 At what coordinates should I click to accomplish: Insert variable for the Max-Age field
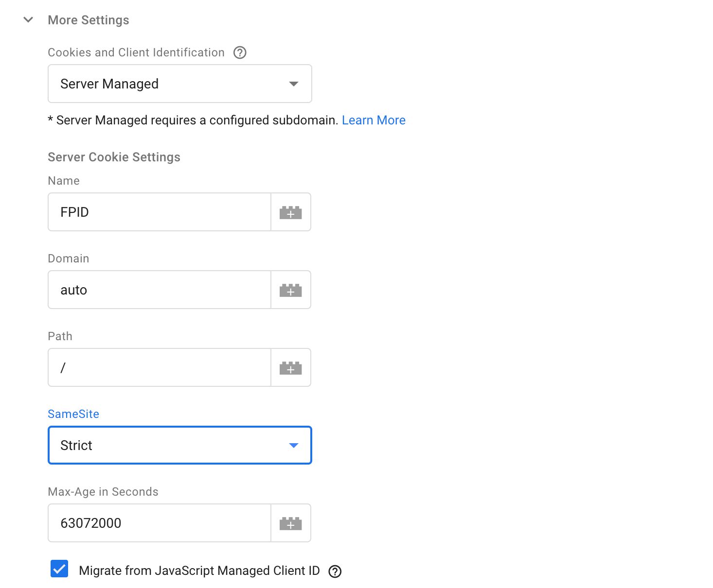[291, 523]
